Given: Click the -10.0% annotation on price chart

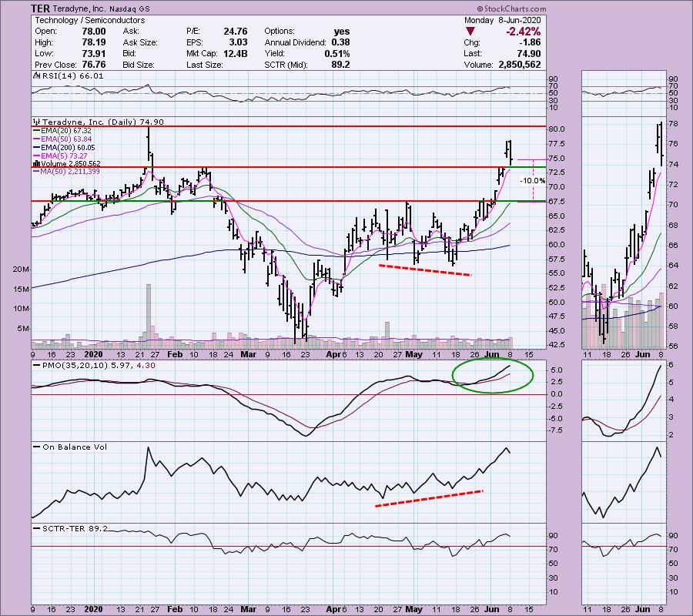Looking at the screenshot, I should click(x=533, y=181).
